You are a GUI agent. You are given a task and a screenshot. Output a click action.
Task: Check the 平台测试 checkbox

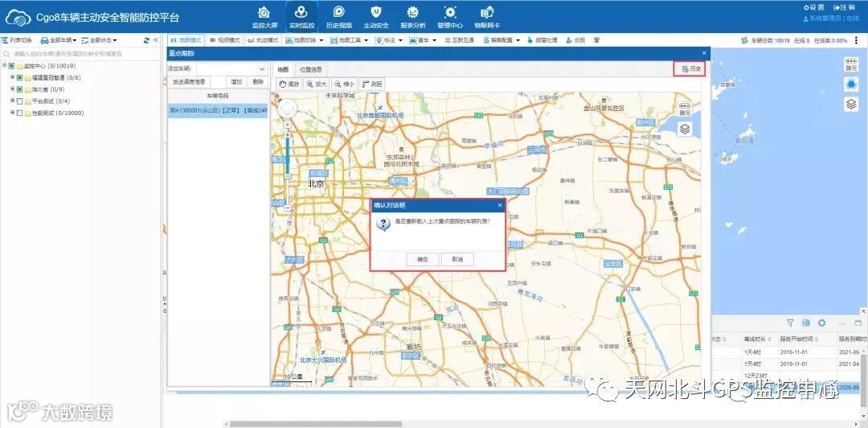[20, 101]
